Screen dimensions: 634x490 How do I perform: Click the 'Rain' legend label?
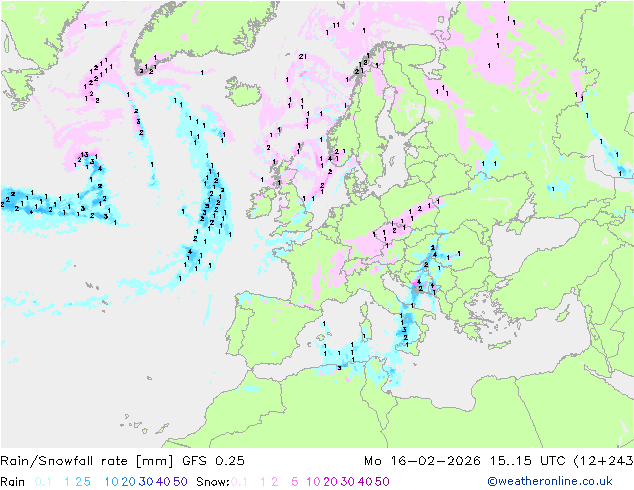tap(13, 482)
